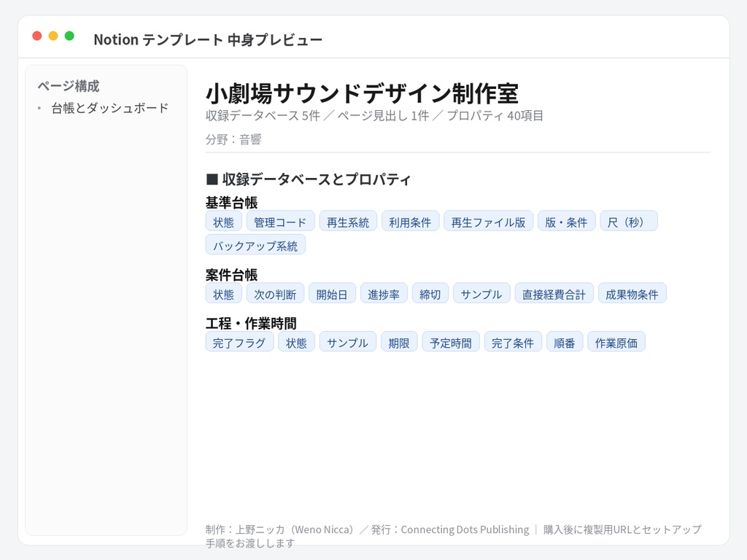
Task: Select the 再生系統 property tag
Action: click(348, 222)
